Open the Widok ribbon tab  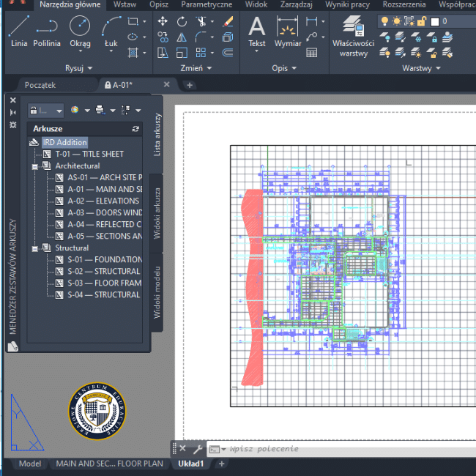pos(256,4)
